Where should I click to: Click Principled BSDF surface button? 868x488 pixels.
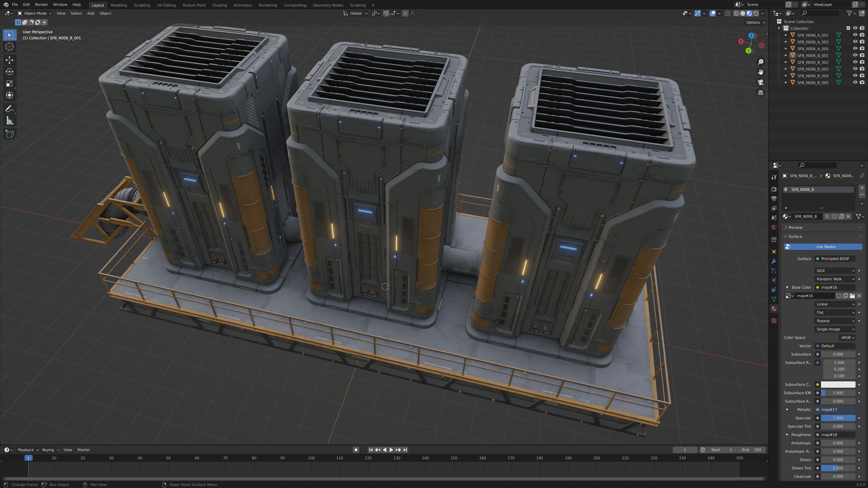(x=835, y=259)
